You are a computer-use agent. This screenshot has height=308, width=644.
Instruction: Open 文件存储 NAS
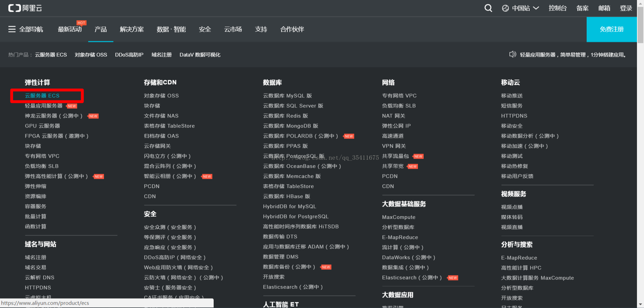point(161,116)
